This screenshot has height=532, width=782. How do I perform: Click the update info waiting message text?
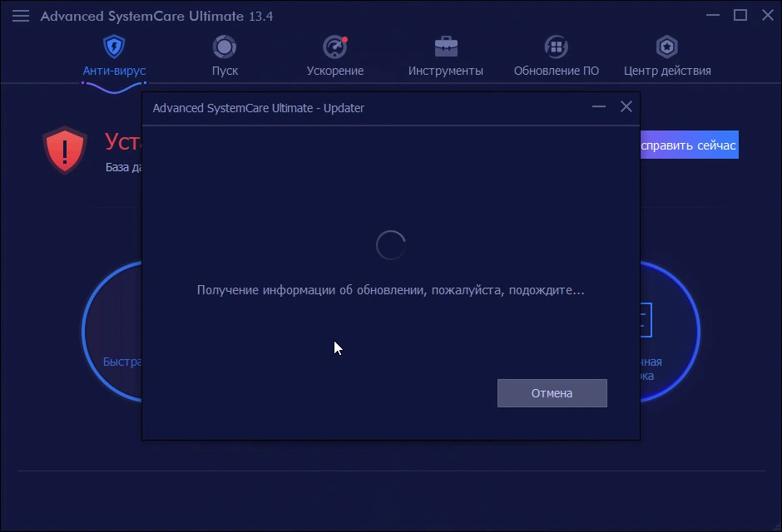click(x=390, y=290)
